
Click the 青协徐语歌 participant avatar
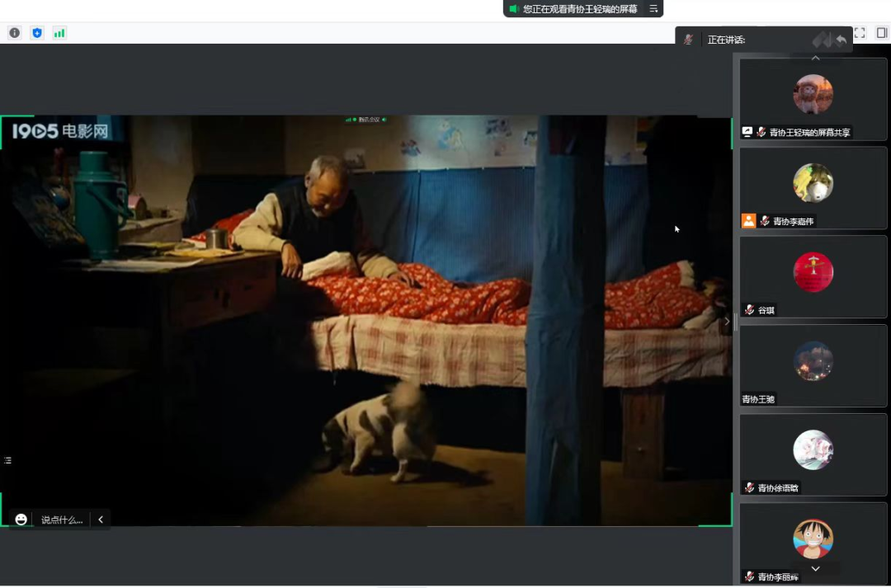[x=813, y=450]
